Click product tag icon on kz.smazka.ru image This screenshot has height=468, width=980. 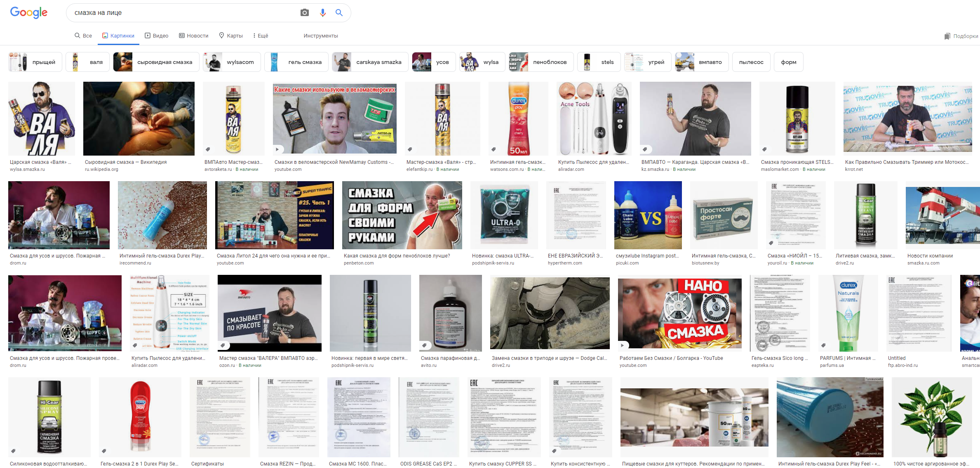pyautogui.click(x=645, y=149)
